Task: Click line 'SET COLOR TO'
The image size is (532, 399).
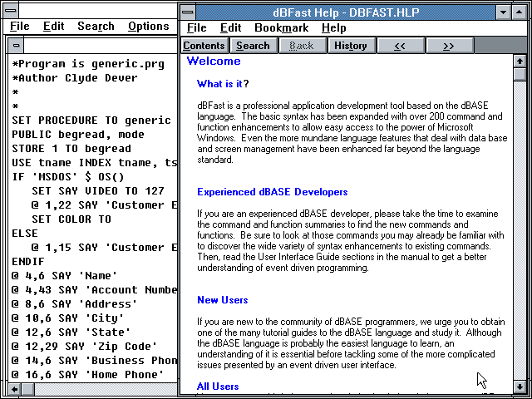Action: pyautogui.click(x=71, y=219)
